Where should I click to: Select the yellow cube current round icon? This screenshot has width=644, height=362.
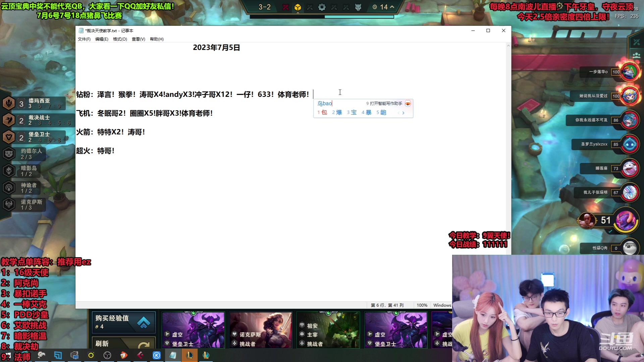pos(298,7)
